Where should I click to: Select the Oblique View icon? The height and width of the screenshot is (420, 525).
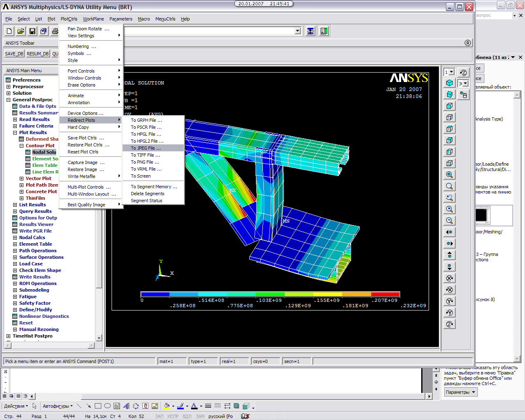point(450,94)
